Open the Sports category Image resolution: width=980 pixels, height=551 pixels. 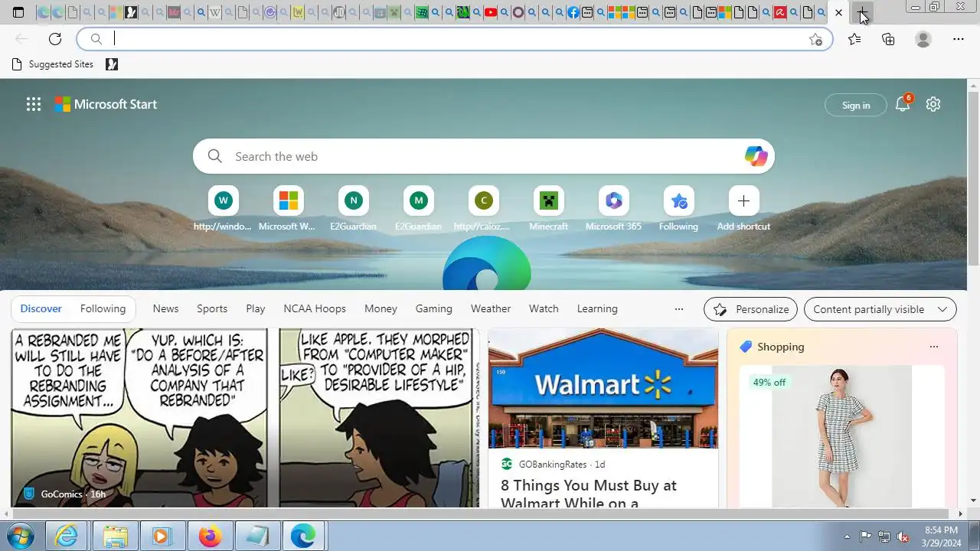coord(212,308)
